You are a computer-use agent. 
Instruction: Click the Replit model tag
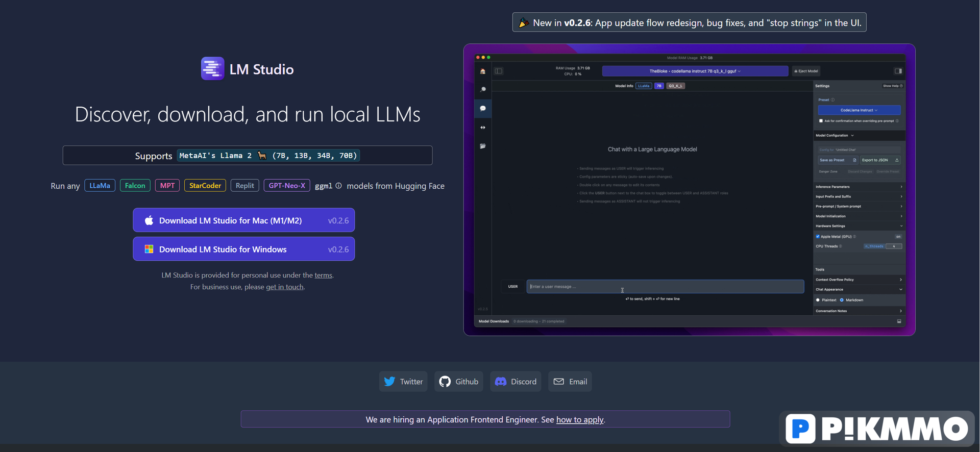[x=245, y=186]
